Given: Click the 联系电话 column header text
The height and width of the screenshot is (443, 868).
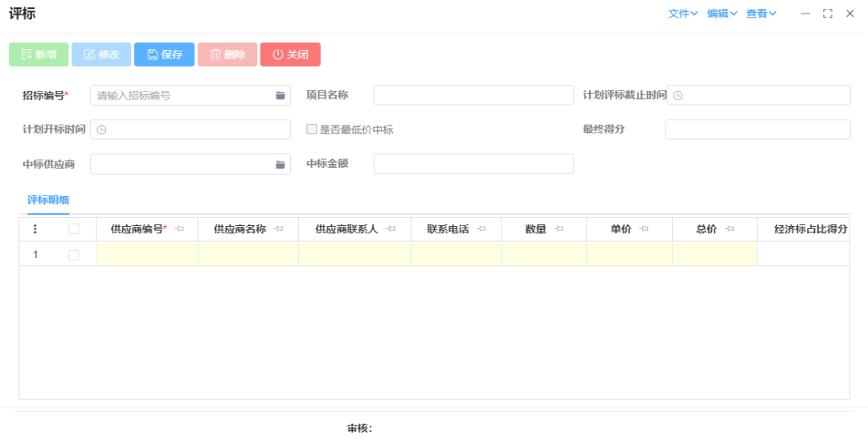Looking at the screenshot, I should pos(448,229).
